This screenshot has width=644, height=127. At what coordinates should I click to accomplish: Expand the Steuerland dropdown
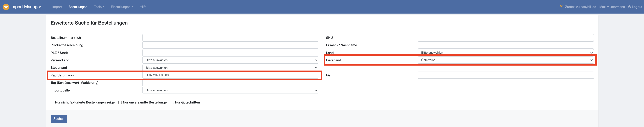(230, 67)
